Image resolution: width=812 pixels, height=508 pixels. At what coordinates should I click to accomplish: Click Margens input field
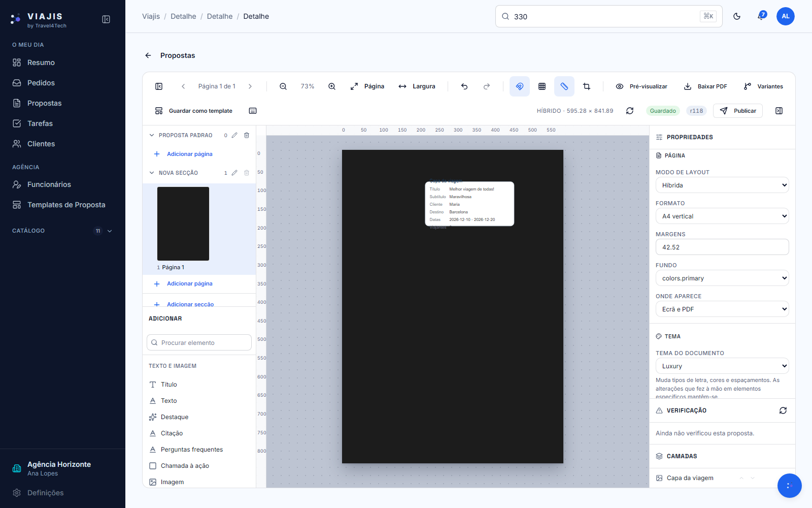722,247
